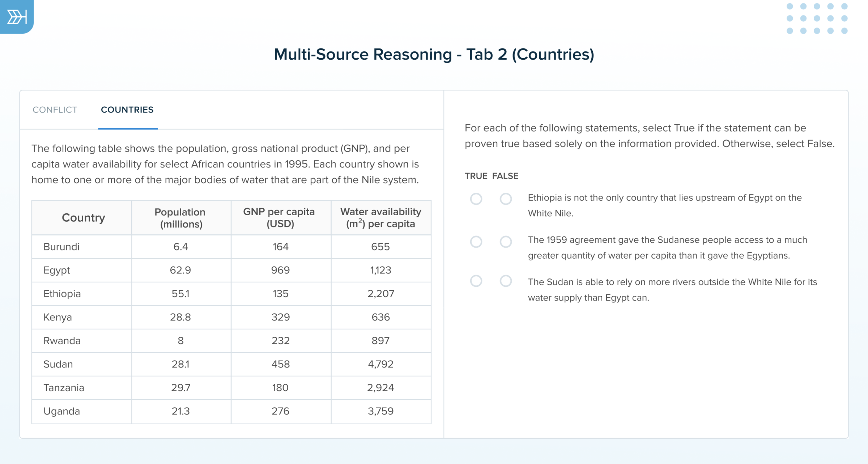Screen dimensions: 868x464
Task: Select True for the 1959 agreement statement
Action: (477, 241)
